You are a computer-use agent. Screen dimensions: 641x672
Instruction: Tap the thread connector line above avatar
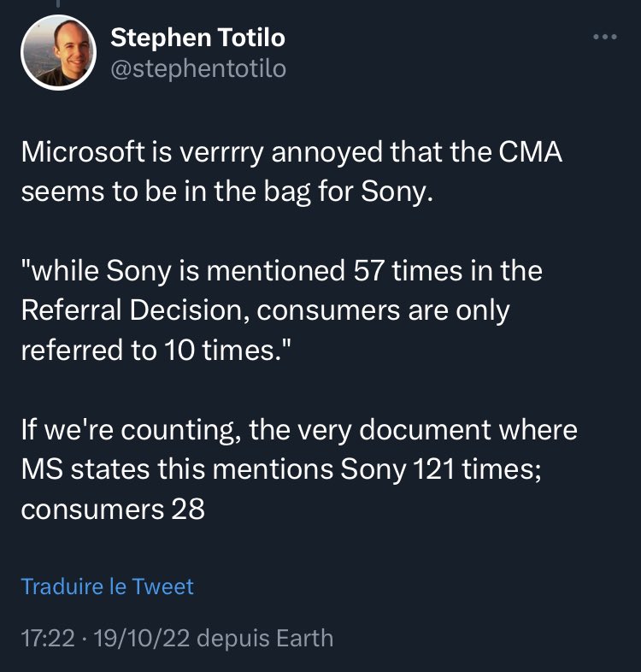(x=59, y=3)
